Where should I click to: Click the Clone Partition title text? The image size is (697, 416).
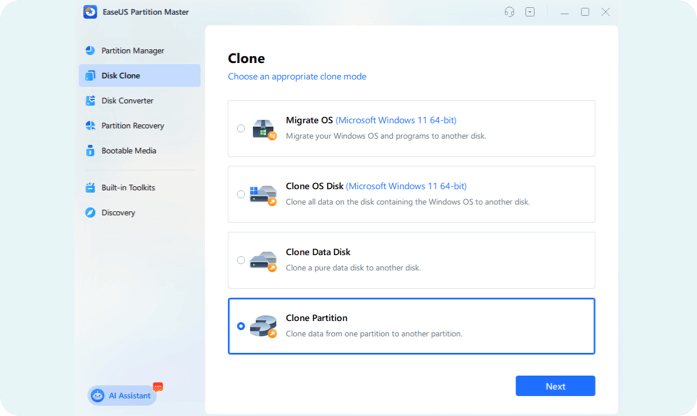pyautogui.click(x=316, y=318)
